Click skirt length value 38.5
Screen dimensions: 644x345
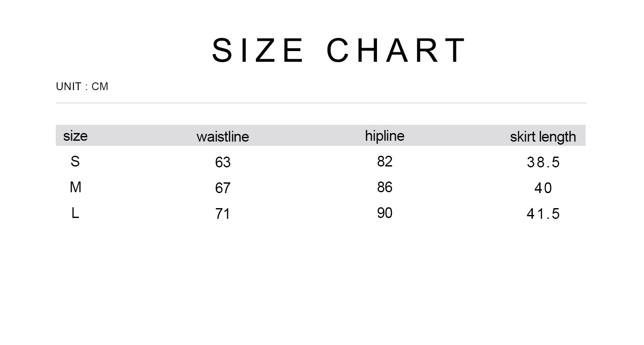coord(543,163)
